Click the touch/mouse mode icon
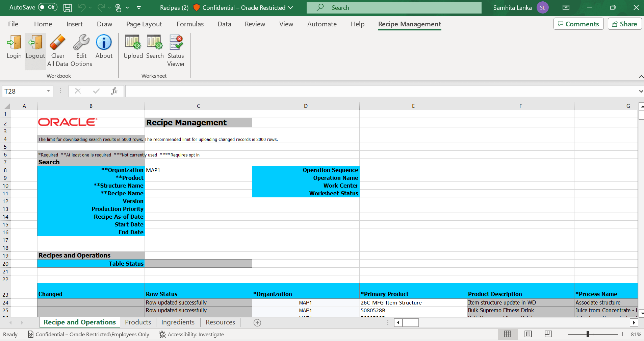This screenshot has width=644, height=341. click(118, 8)
